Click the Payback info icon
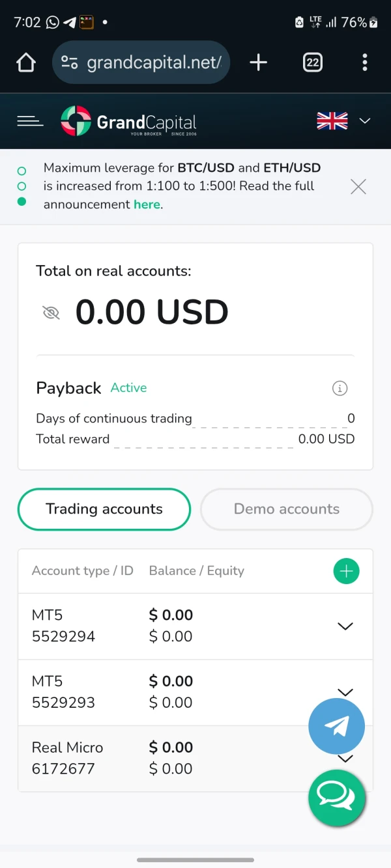391x868 pixels. (340, 389)
